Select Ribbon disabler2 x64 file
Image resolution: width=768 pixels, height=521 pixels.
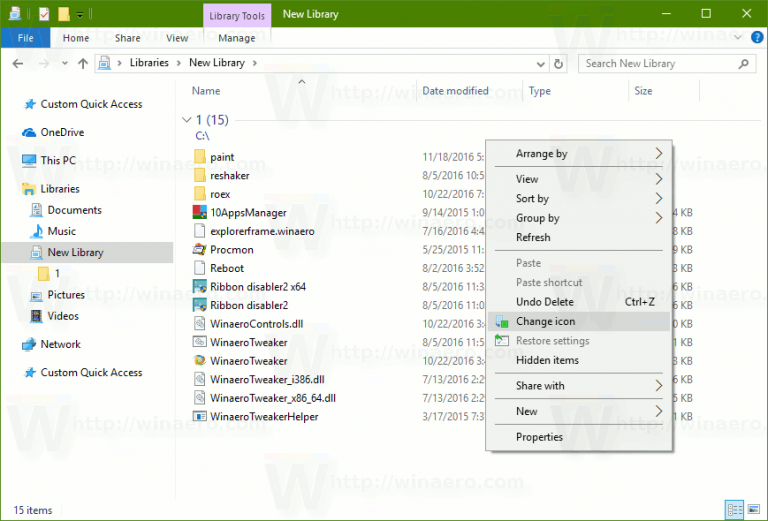[x=249, y=287]
